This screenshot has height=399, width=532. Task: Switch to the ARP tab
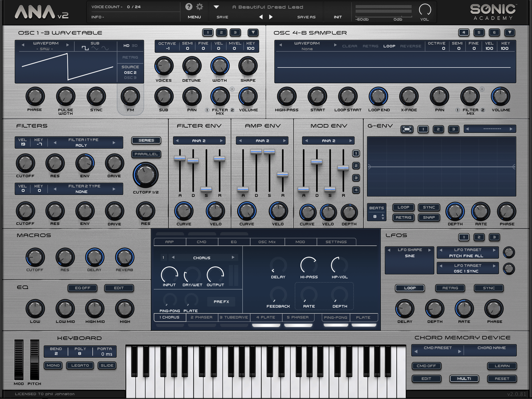pyautogui.click(x=169, y=242)
